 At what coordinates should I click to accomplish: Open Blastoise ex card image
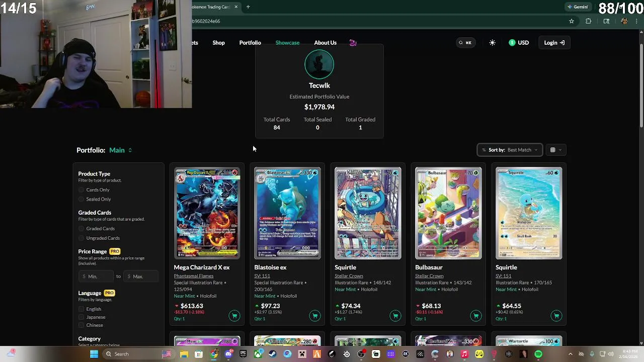point(287,213)
